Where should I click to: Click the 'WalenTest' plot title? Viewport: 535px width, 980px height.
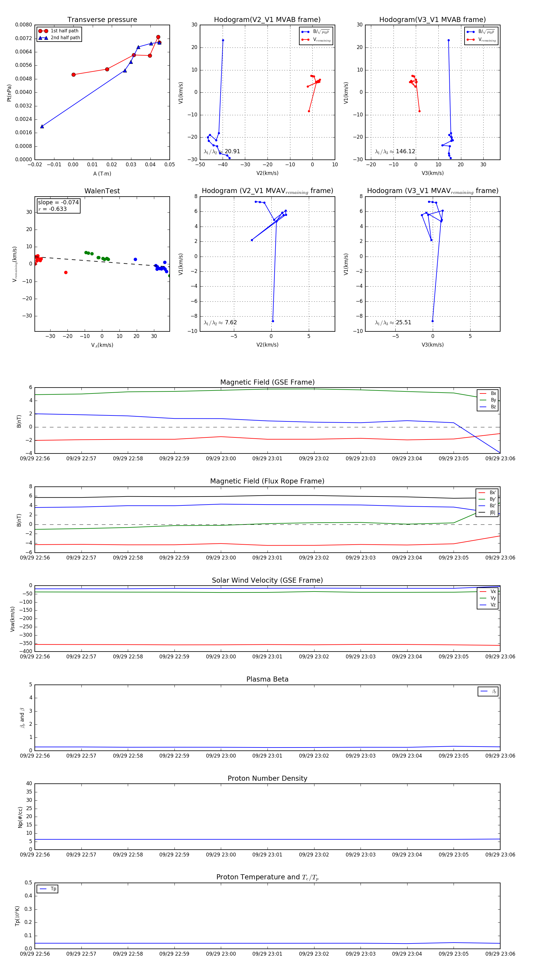pyautogui.click(x=102, y=191)
